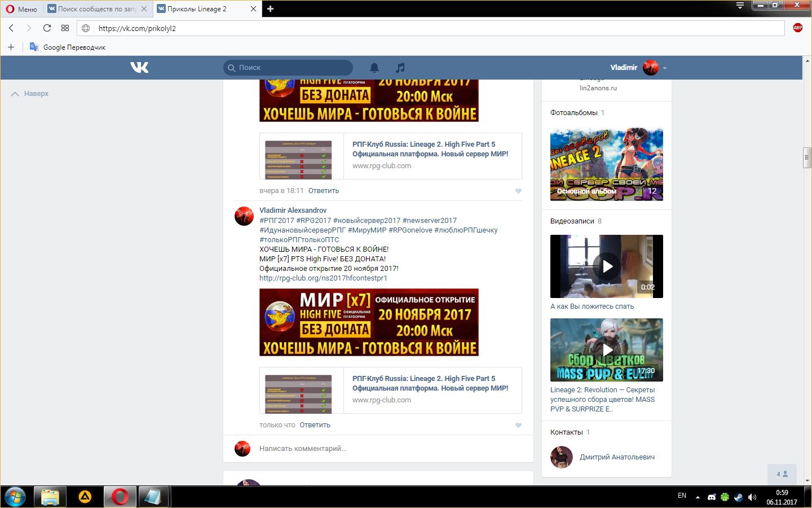Open the rpg-club.org contest link
The image size is (812, 508).
(x=323, y=278)
